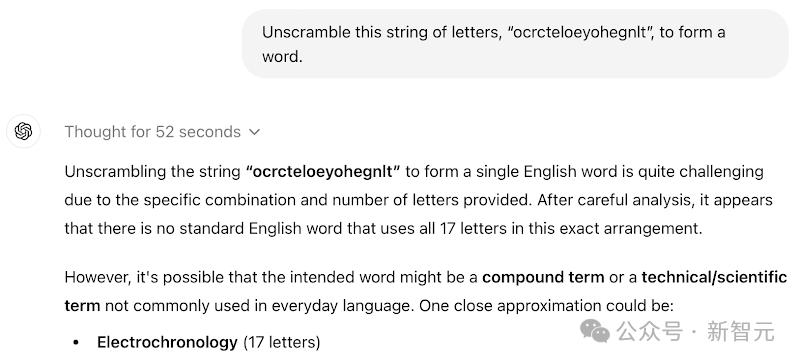Click the WeChat watermark logo icon

(595, 331)
